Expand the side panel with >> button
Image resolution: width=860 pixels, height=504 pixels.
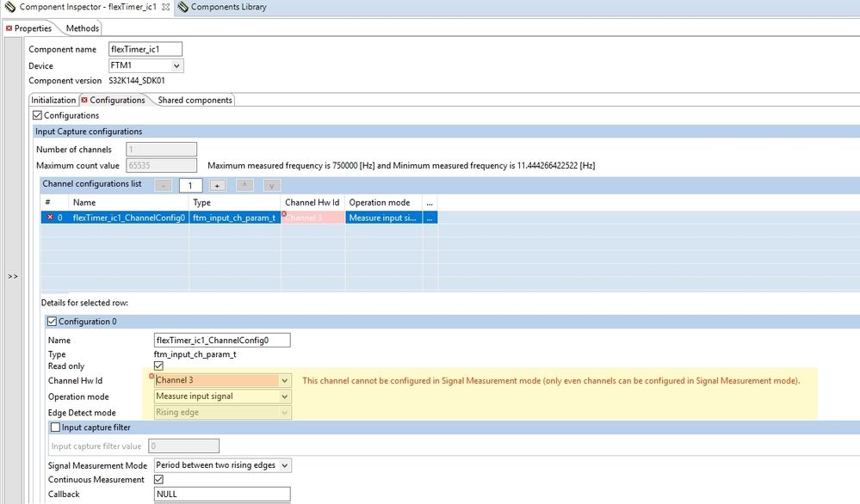tap(13, 276)
